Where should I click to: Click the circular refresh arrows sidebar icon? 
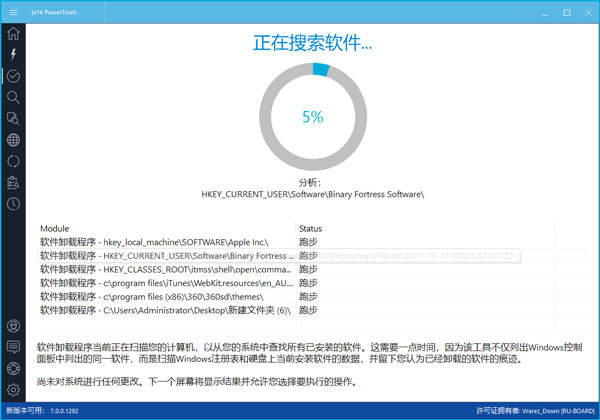click(x=13, y=161)
